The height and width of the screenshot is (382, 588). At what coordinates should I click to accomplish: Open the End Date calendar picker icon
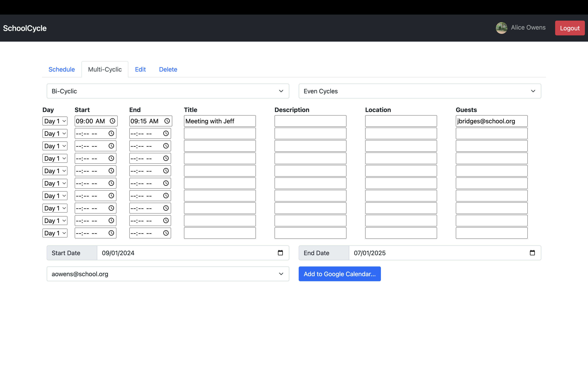click(x=532, y=253)
